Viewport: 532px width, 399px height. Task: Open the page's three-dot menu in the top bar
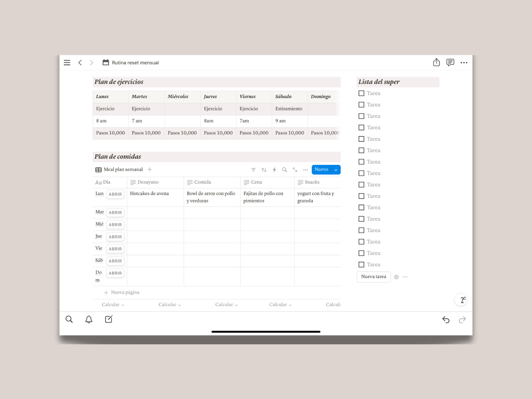pos(464,63)
